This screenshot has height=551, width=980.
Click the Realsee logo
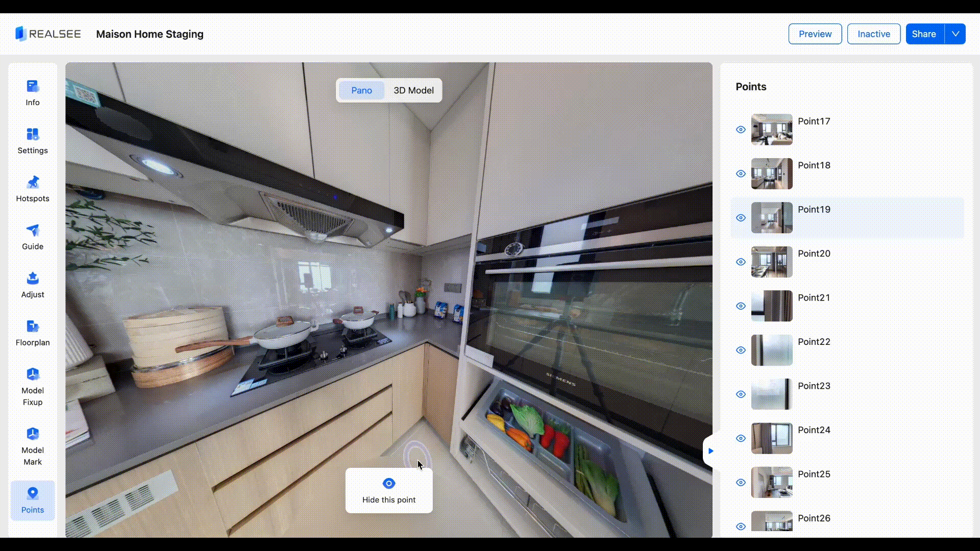click(48, 34)
